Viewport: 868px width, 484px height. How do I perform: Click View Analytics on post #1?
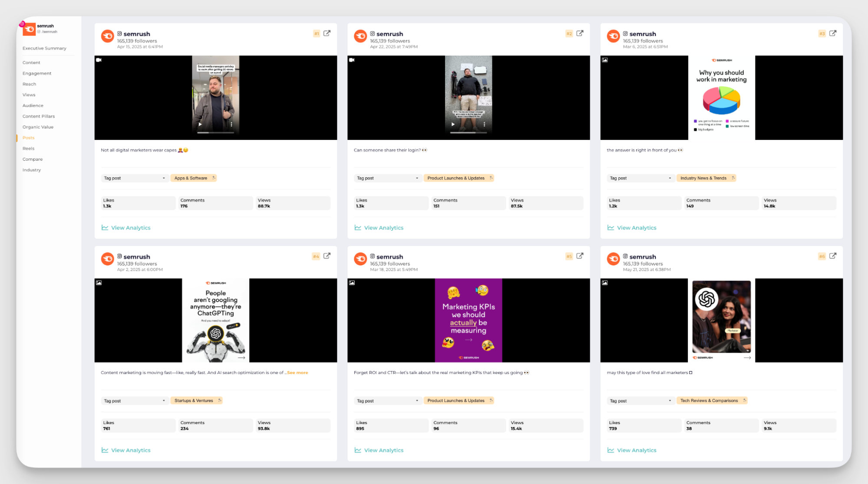130,227
